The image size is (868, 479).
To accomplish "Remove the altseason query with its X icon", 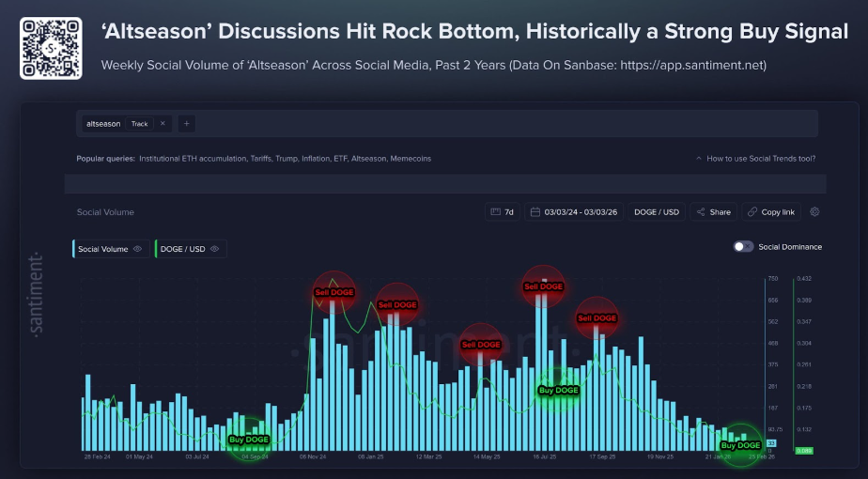I will 163,123.
